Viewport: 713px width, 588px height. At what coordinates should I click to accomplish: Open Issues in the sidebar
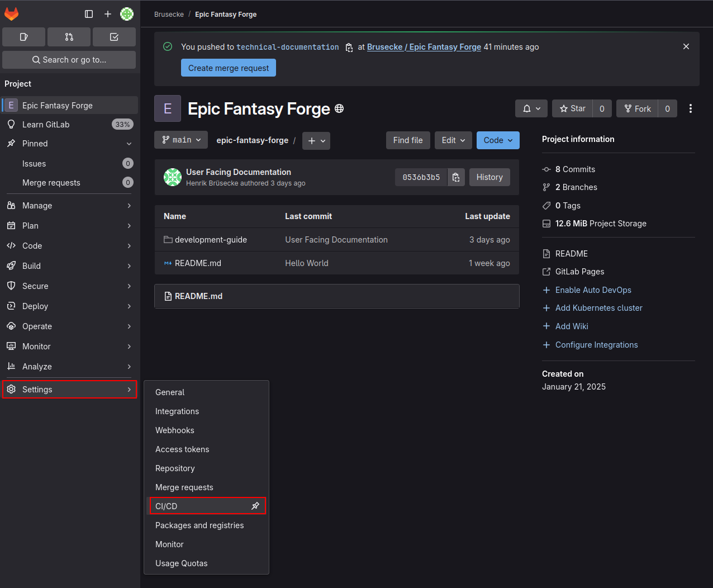(70, 164)
